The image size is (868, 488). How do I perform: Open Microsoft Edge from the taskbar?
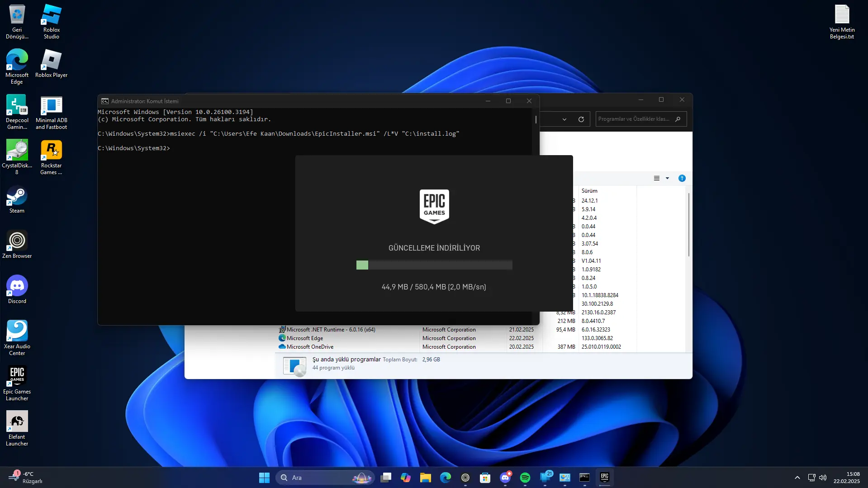446,478
